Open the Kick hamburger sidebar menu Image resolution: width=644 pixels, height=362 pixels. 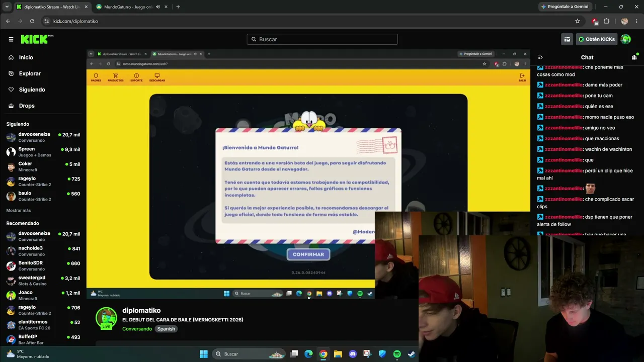(x=11, y=39)
